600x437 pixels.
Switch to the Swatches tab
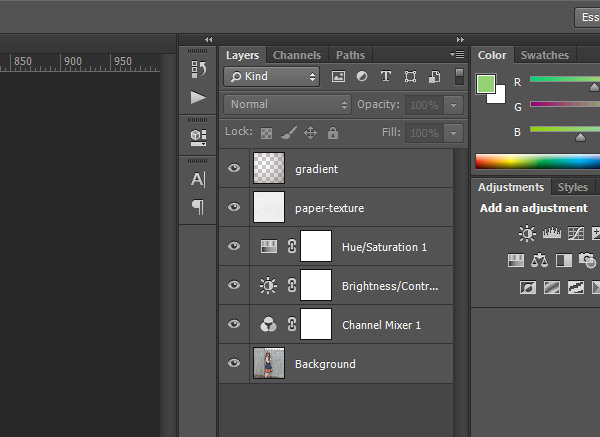(544, 55)
